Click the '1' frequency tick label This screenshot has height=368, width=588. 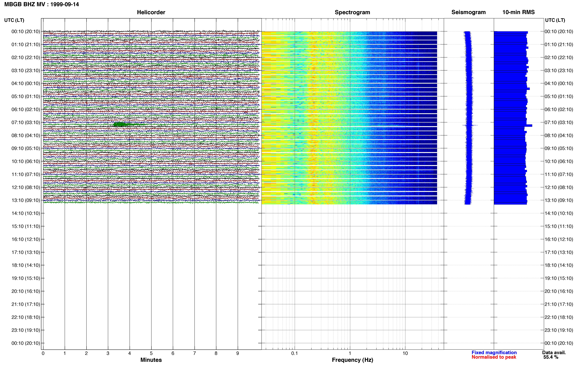(350, 353)
